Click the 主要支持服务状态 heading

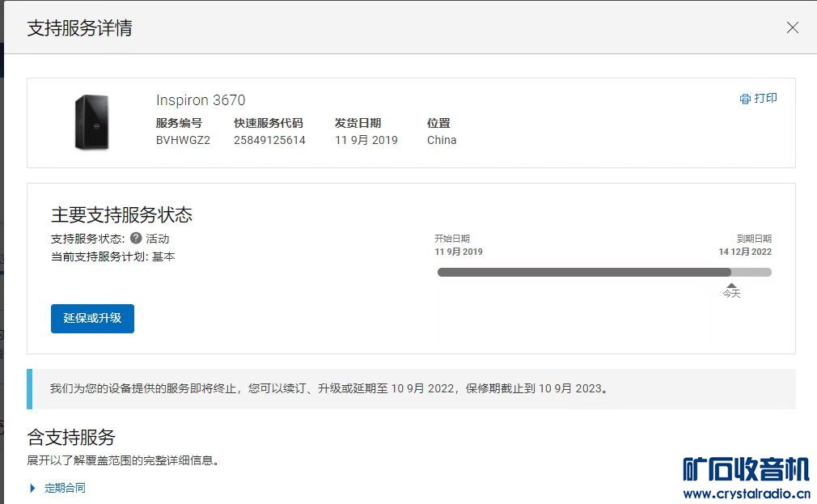coord(122,214)
